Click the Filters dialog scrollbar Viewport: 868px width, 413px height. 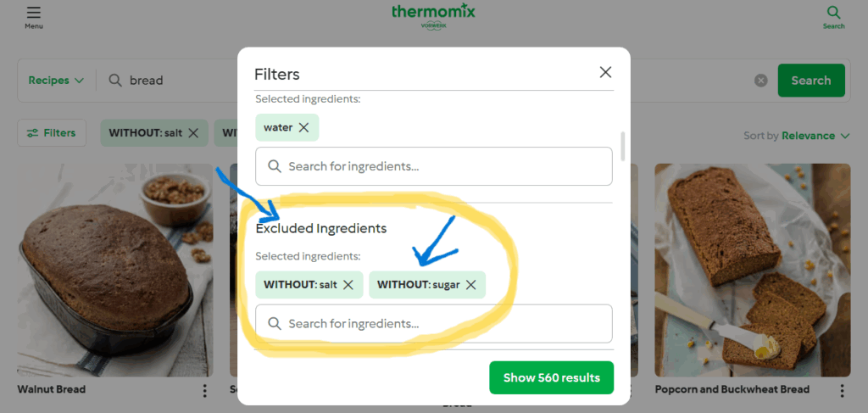(x=623, y=146)
